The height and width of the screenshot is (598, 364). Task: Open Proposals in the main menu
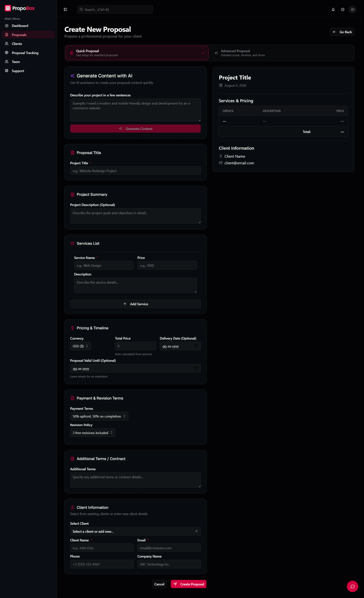point(28,35)
